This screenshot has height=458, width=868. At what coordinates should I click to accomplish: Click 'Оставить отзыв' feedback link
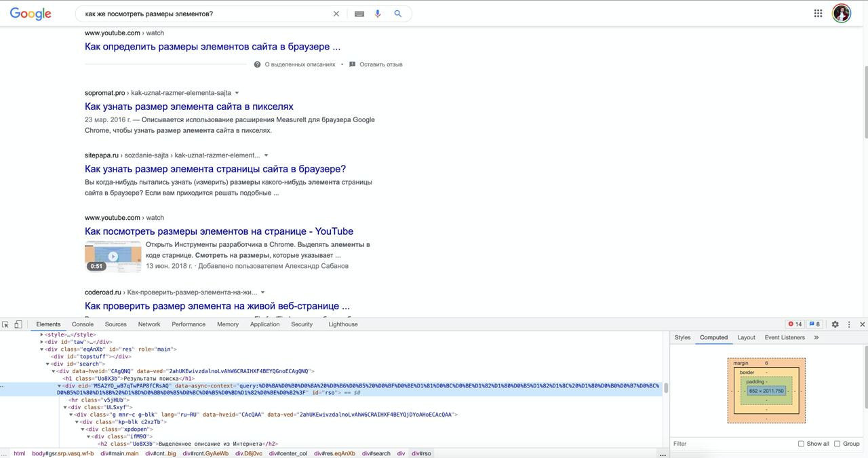(x=381, y=64)
